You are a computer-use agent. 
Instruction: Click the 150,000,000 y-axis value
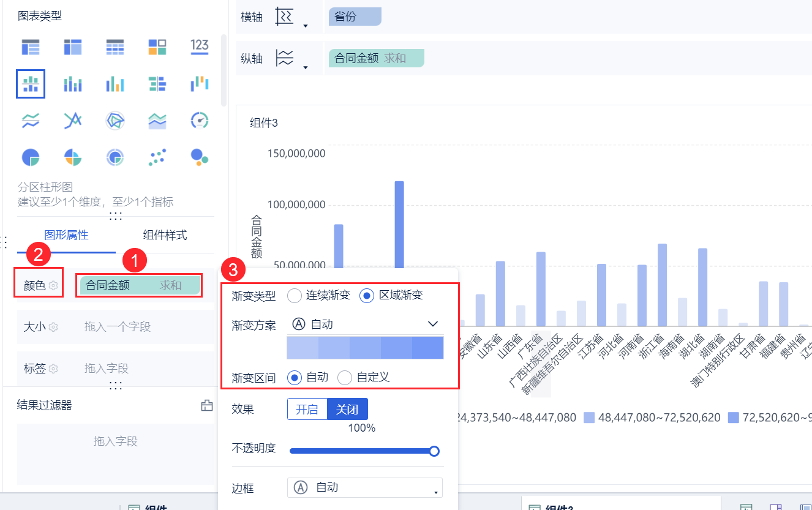[296, 153]
